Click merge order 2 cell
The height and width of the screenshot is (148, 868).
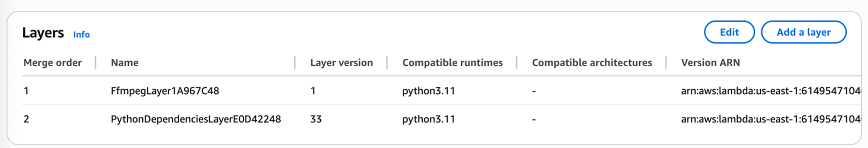[x=26, y=119]
